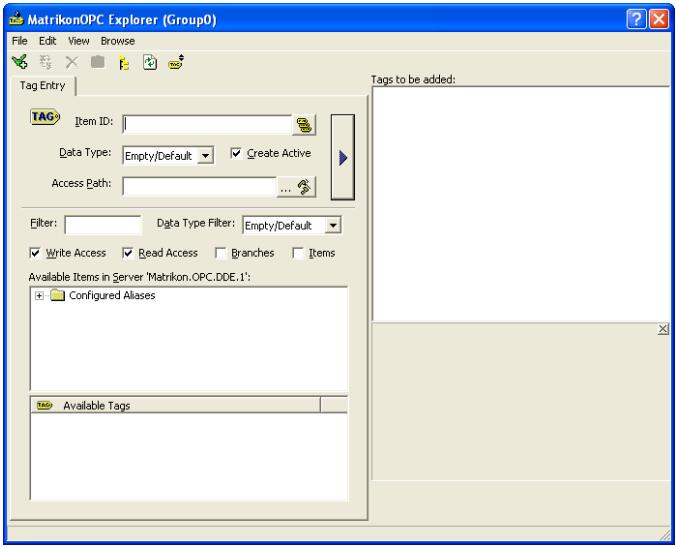Click the greyed tag-tree toolbar icon
676x547 pixels.
point(46,63)
